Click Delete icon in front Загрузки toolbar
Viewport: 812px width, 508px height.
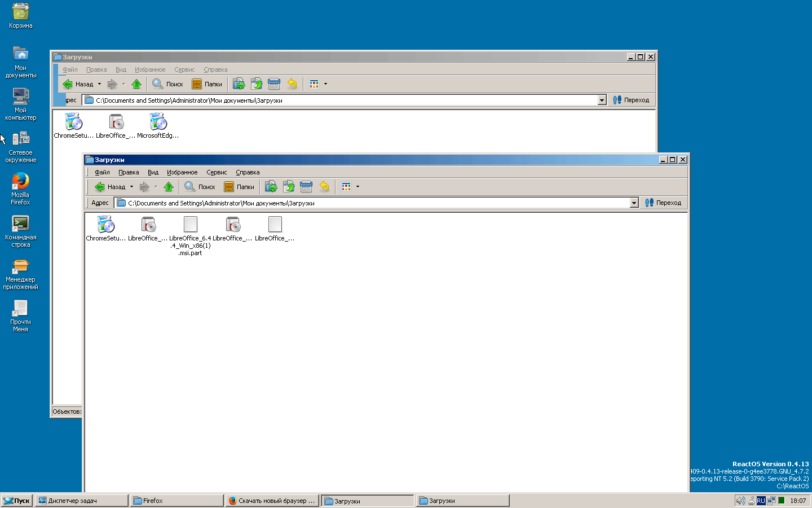[x=306, y=187]
